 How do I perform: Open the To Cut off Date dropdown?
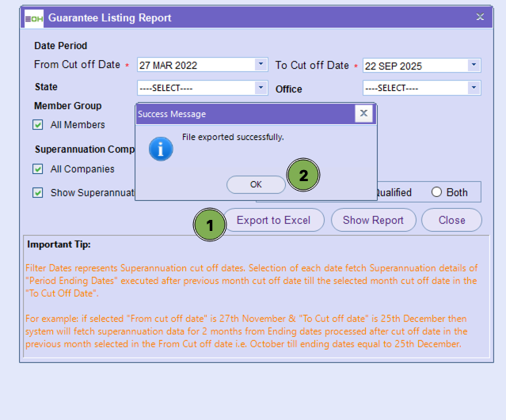point(474,65)
